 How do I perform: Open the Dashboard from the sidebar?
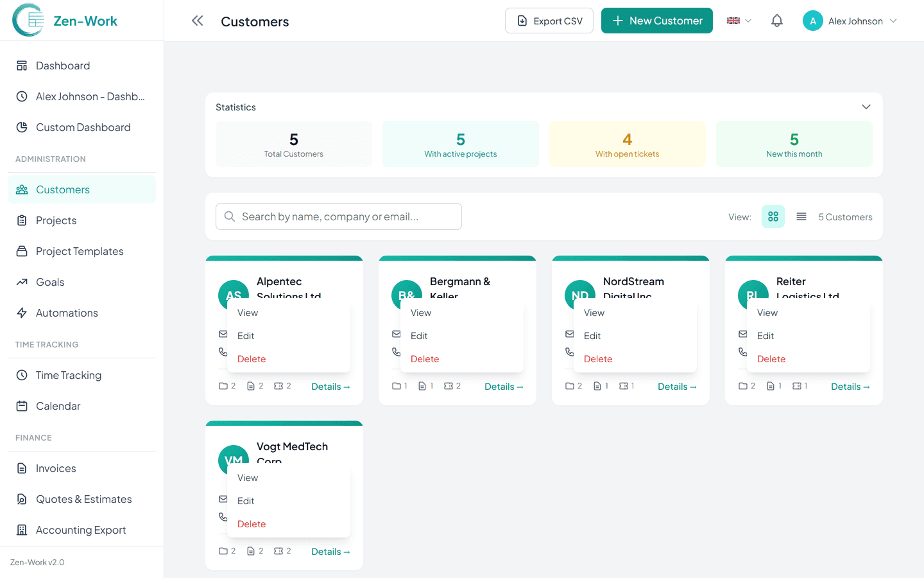[x=62, y=65]
